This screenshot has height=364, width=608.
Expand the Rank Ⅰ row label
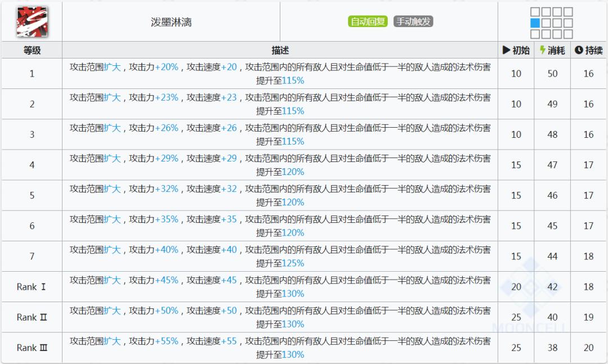click(x=31, y=286)
